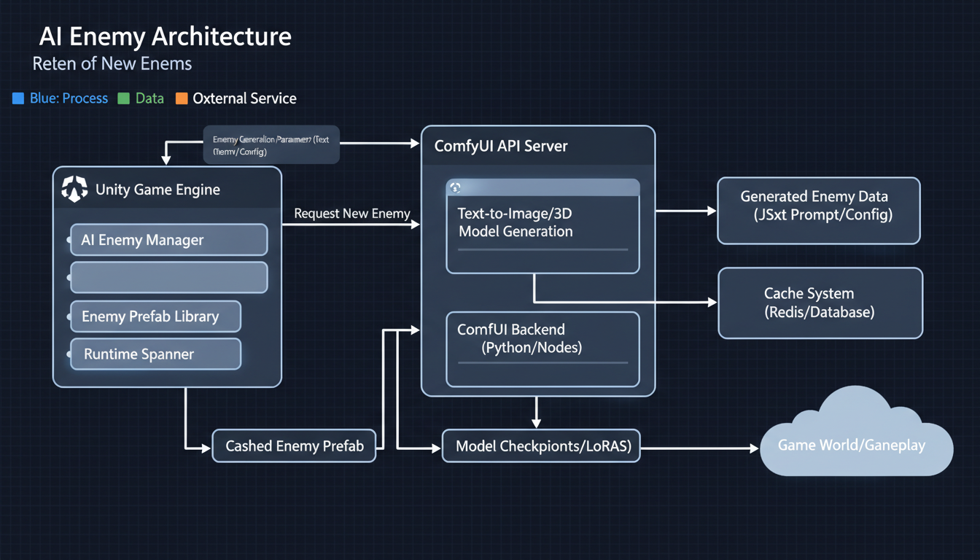Toggle the orange External Service legend marker
The image size is (980, 560).
pos(182,98)
